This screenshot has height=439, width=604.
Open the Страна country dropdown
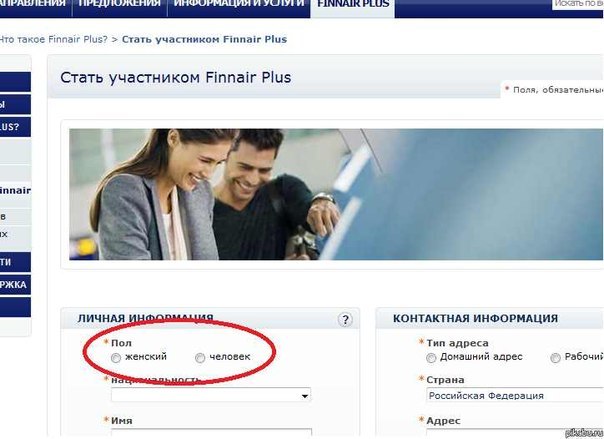[x=515, y=396]
